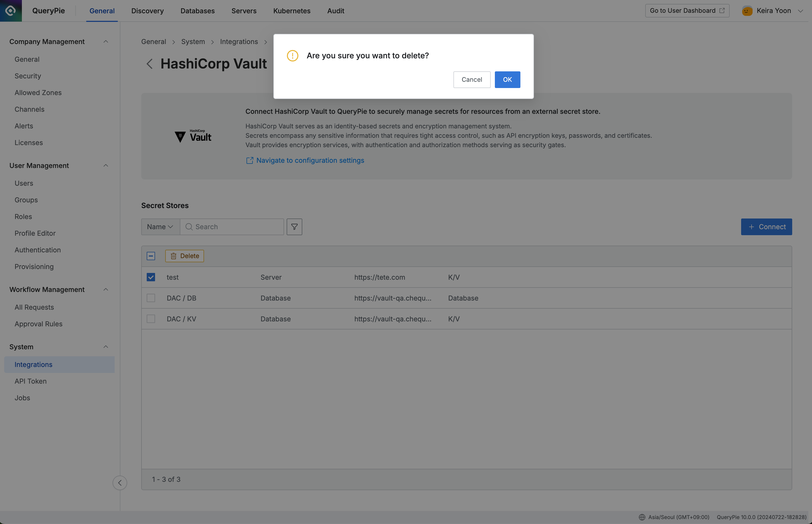This screenshot has width=812, height=524.
Task: Click the external link icon on Go to User Dashboard
Action: pos(722,10)
